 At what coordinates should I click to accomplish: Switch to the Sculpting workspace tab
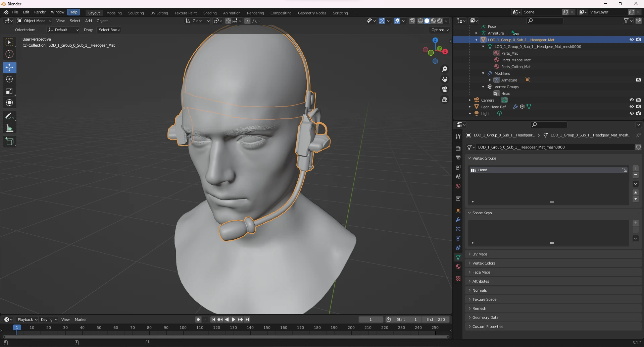136,13
